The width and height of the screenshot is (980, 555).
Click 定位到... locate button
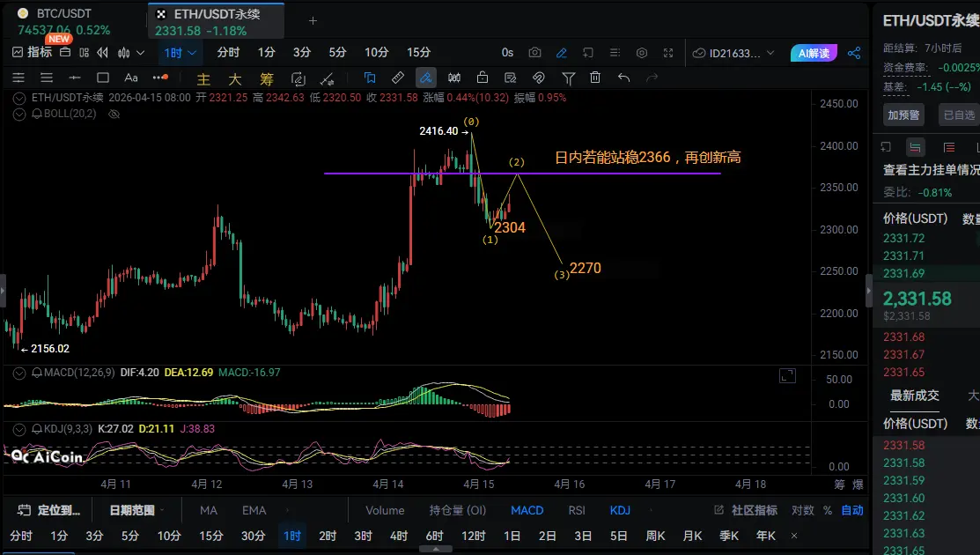point(48,510)
